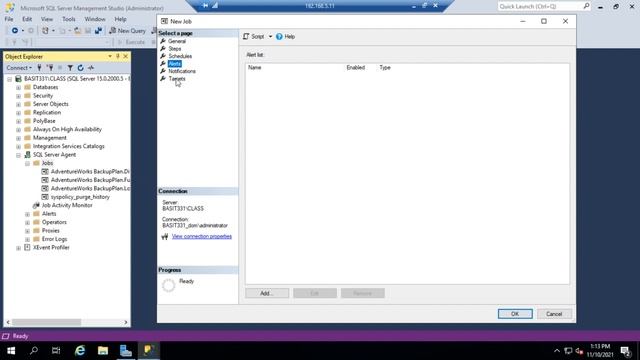The image size is (640, 360).
Task: Open the View menu
Action: pyautogui.click(x=47, y=19)
